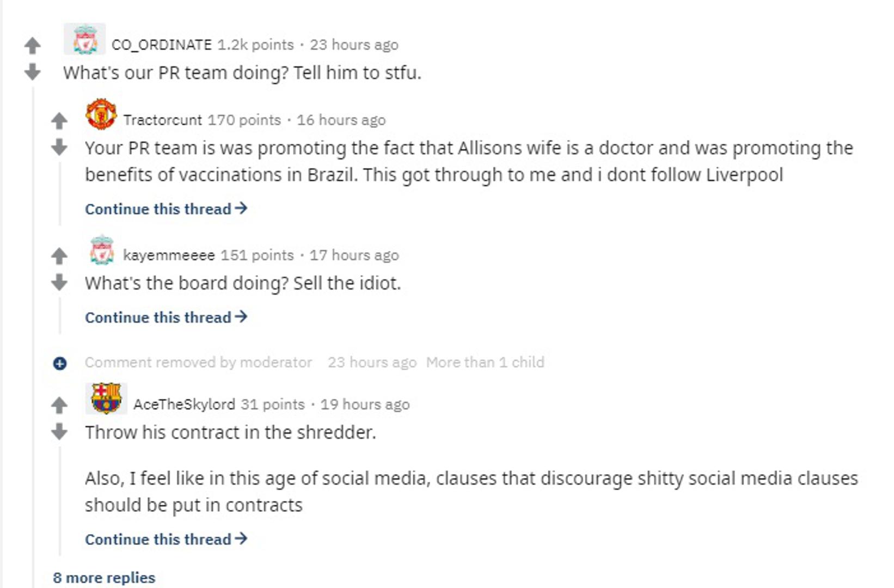Open kayemmeeee's user profile
This screenshot has height=588, width=894.
(x=169, y=255)
